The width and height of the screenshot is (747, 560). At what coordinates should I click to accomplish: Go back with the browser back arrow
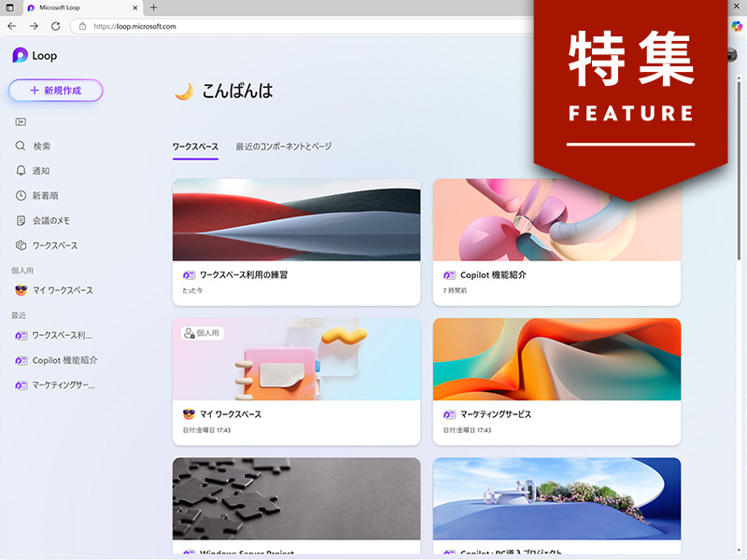11,26
